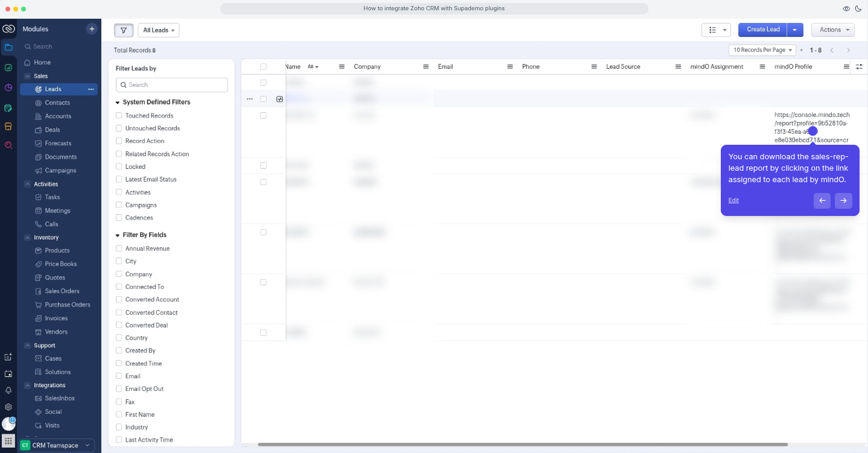Image resolution: width=868 pixels, height=453 pixels.
Task: Check the Annual Revenue field filter
Action: (119, 249)
